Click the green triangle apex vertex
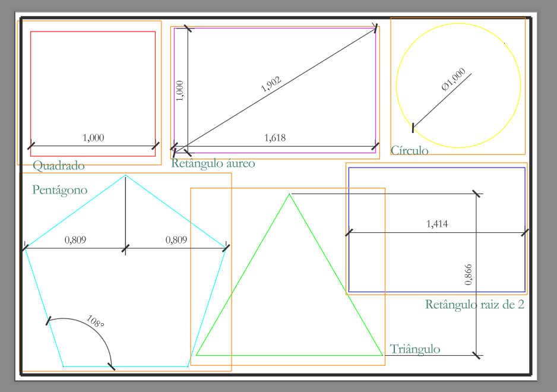 coord(290,194)
